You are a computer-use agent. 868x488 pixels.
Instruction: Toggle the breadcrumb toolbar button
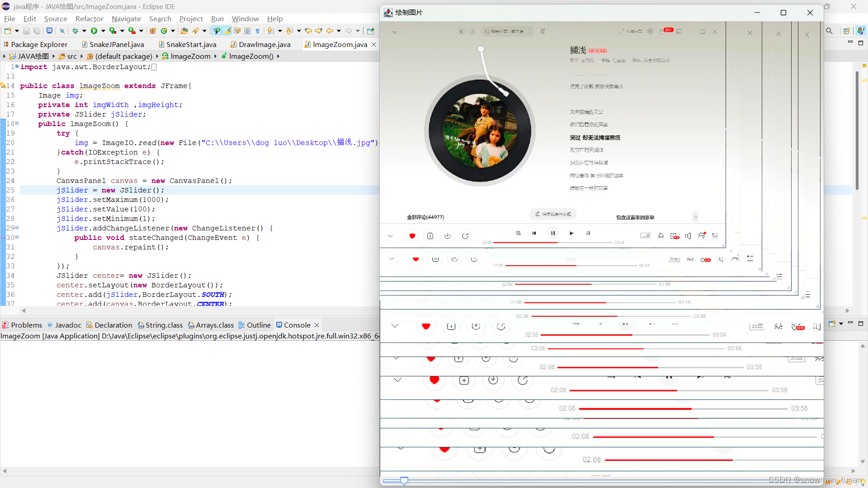pos(217,31)
